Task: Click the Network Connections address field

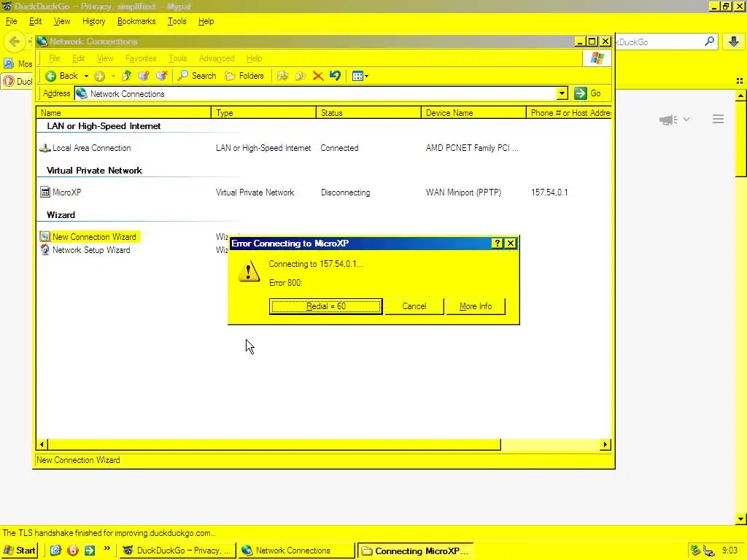Action: [x=315, y=94]
